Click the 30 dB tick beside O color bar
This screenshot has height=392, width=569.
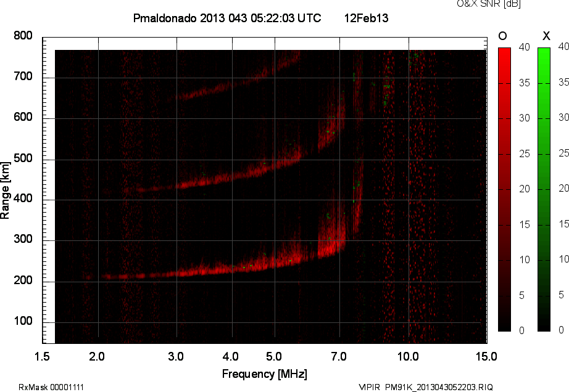[x=525, y=118]
